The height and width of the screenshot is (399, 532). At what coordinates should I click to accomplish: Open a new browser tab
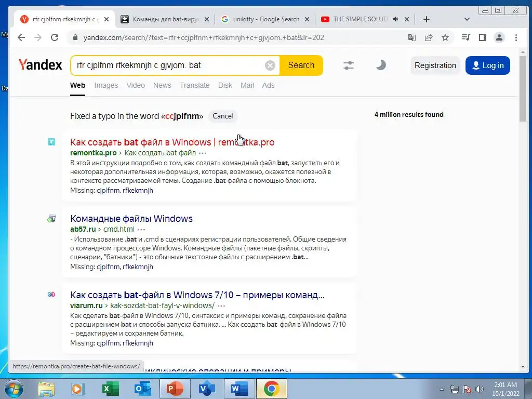[427, 19]
